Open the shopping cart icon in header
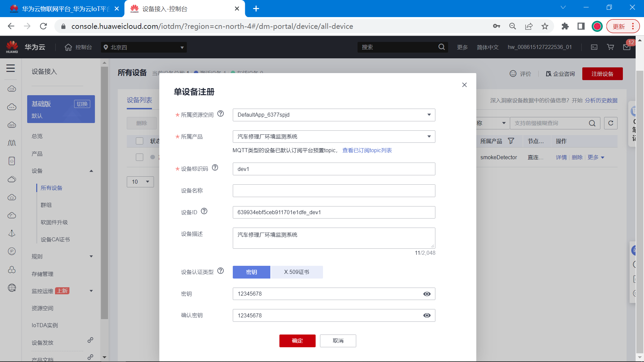 610,47
